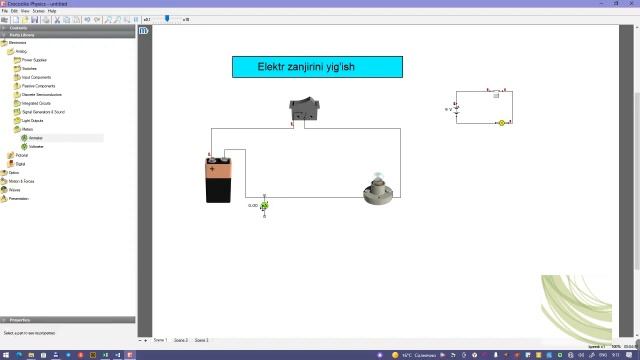The width and height of the screenshot is (640, 360).
Task: Click the 'Elektr zanjirini yig'ish' title box
Action: [x=318, y=67]
